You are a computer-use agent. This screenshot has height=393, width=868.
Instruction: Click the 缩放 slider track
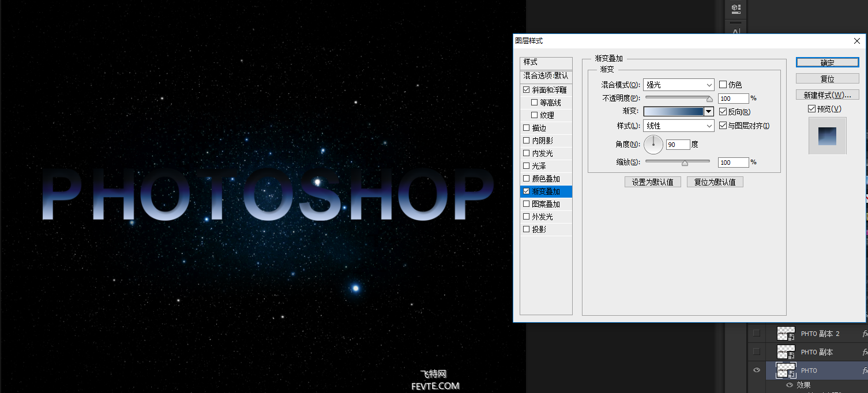[678, 161]
